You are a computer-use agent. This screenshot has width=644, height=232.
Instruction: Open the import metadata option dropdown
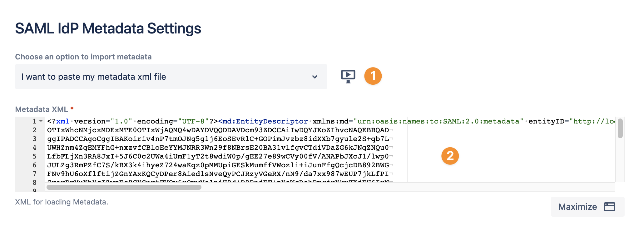(171, 77)
